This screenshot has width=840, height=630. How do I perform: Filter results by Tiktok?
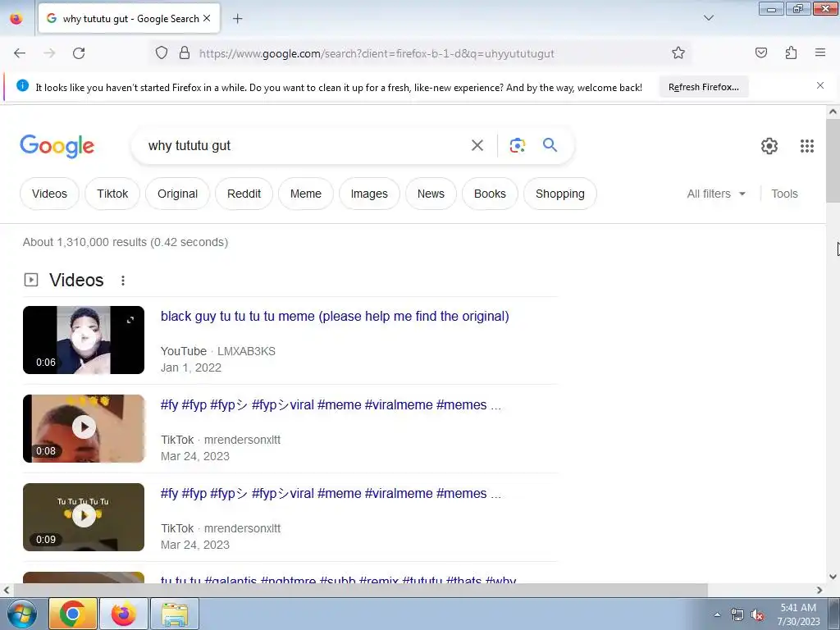click(x=112, y=194)
